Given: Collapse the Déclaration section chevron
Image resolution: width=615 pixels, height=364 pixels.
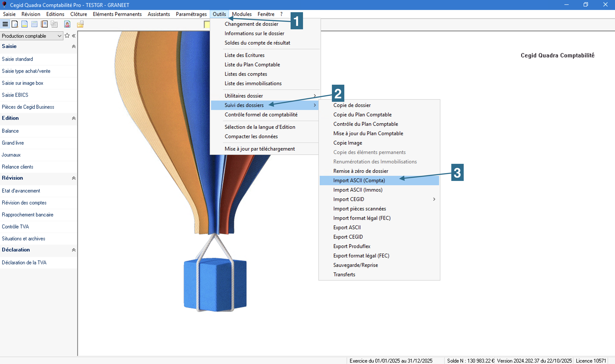Looking at the screenshot, I should point(74,250).
